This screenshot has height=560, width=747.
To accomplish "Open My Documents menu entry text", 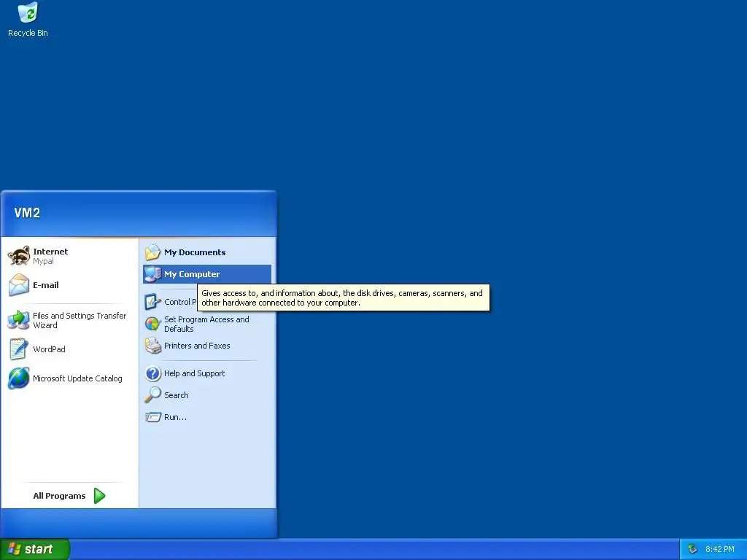I will coord(195,252).
